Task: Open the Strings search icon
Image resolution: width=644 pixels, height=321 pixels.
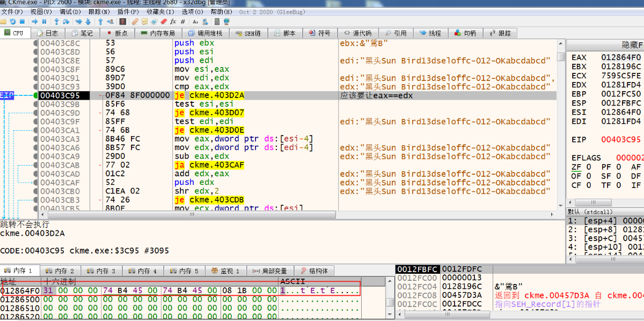Action: tap(195, 21)
